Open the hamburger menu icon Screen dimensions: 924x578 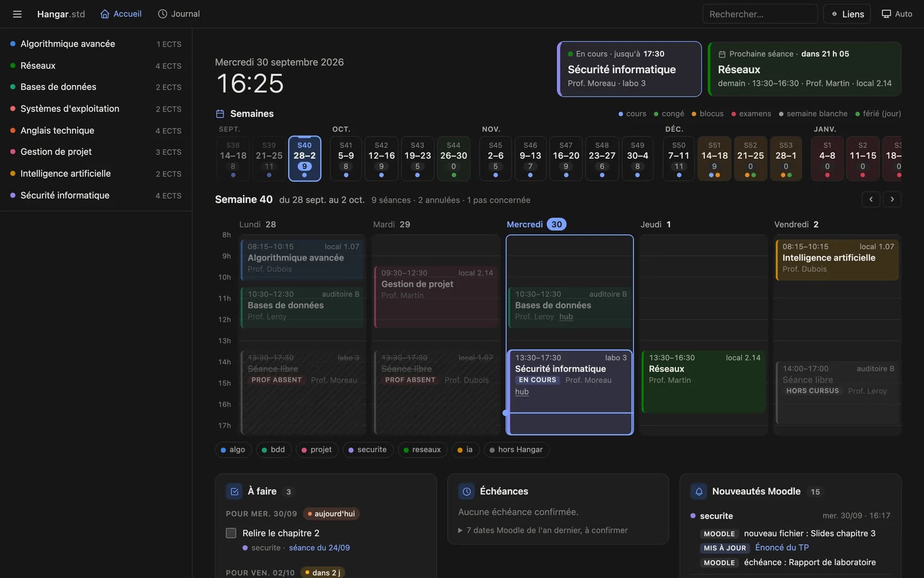pos(17,14)
